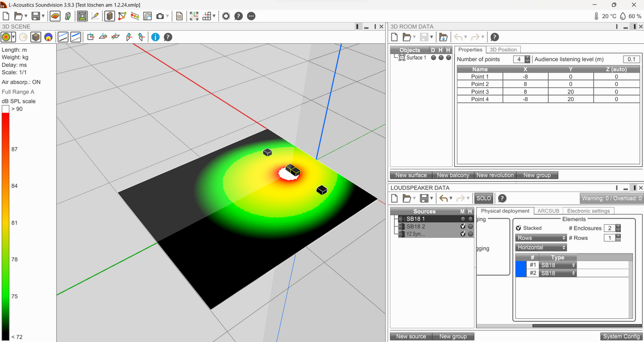Viewport: 644px width, 342px height.
Task: Toggle the last H dot for the Surface 1 row
Action: pyautogui.click(x=448, y=57)
